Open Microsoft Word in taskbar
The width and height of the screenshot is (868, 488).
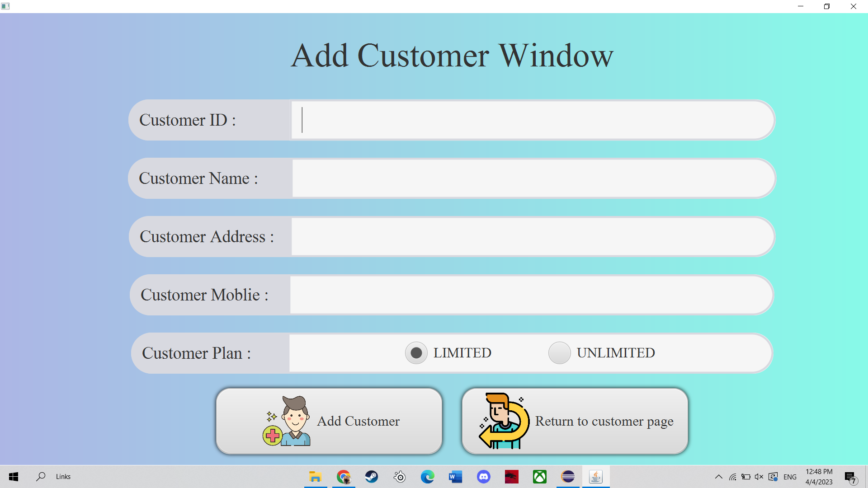pos(455,477)
